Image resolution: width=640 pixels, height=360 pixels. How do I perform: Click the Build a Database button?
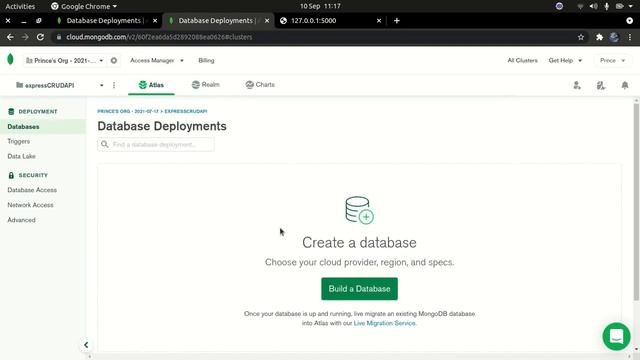pos(359,289)
